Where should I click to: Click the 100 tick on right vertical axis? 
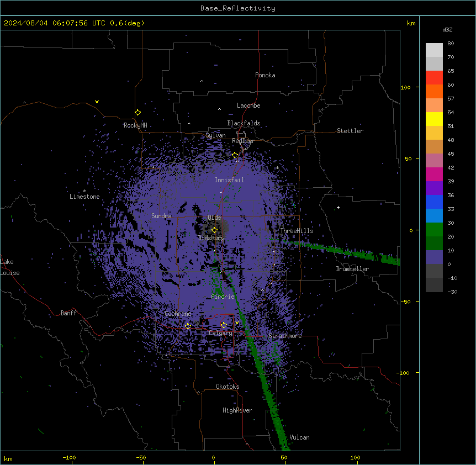point(405,87)
